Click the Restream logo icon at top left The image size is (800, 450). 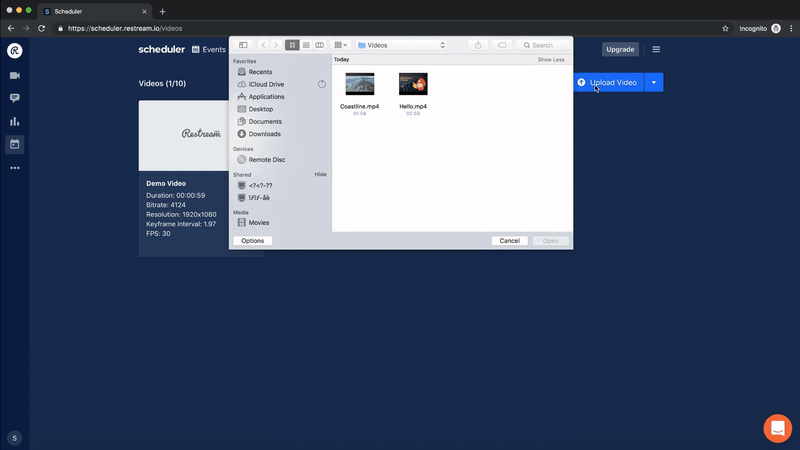pyautogui.click(x=15, y=50)
